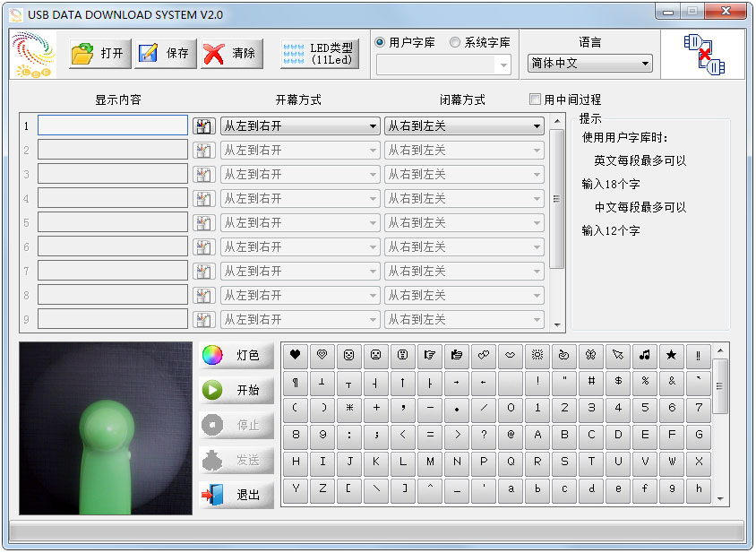Click the message list vertical scrollbar thumb
The width and height of the screenshot is (756, 553).
556,198
